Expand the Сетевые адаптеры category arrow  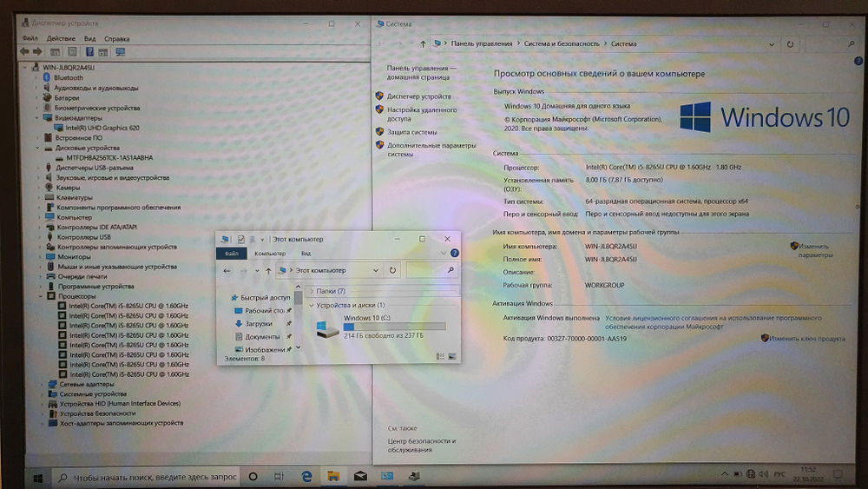click(42, 384)
